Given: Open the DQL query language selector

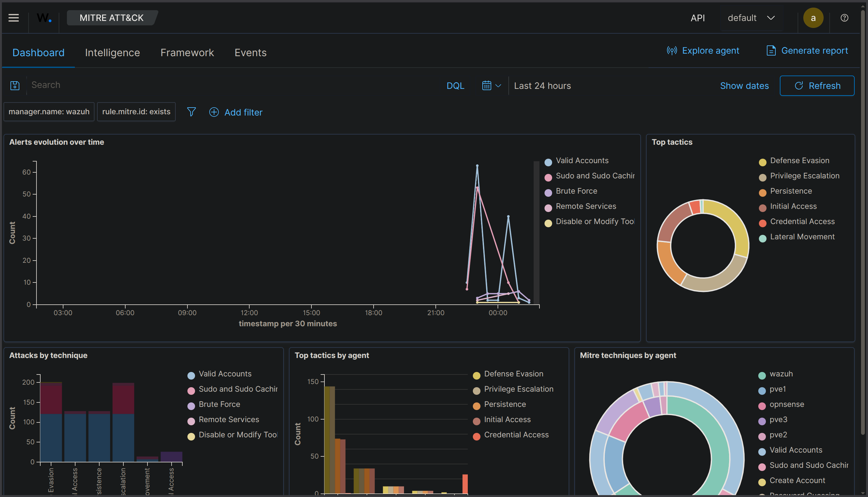Looking at the screenshot, I should click(x=455, y=85).
